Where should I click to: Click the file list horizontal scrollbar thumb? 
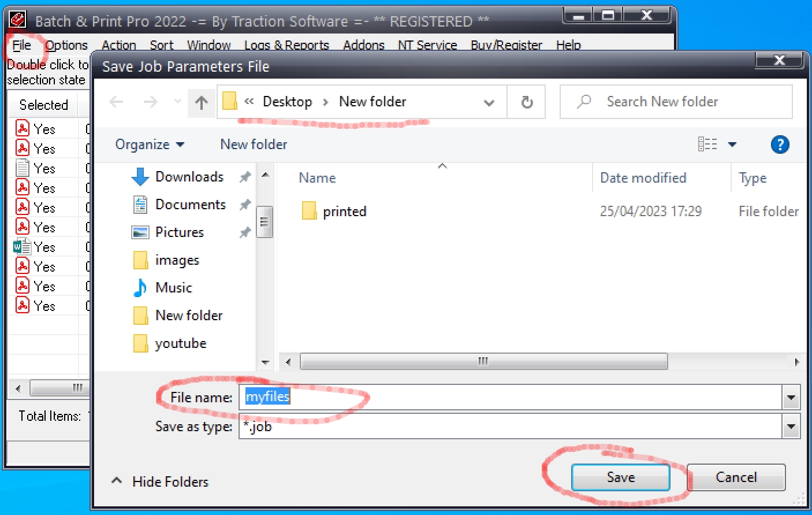pos(484,361)
